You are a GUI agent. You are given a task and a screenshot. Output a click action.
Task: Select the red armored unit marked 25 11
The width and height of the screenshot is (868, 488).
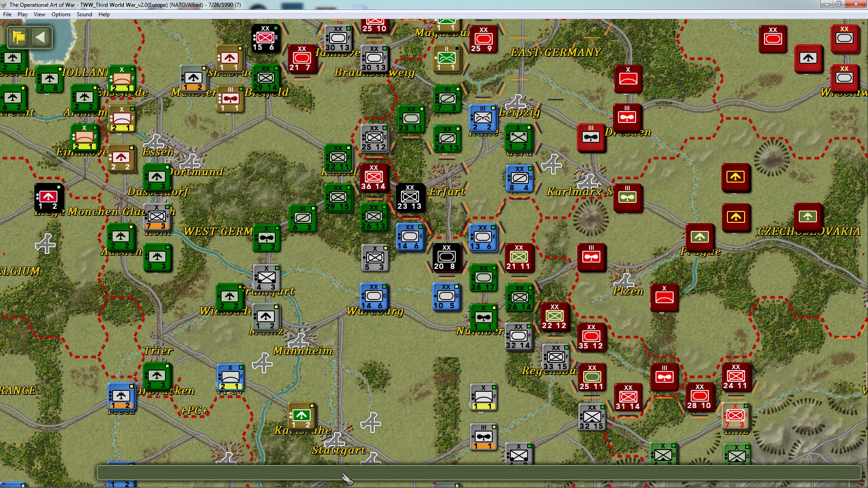point(592,377)
